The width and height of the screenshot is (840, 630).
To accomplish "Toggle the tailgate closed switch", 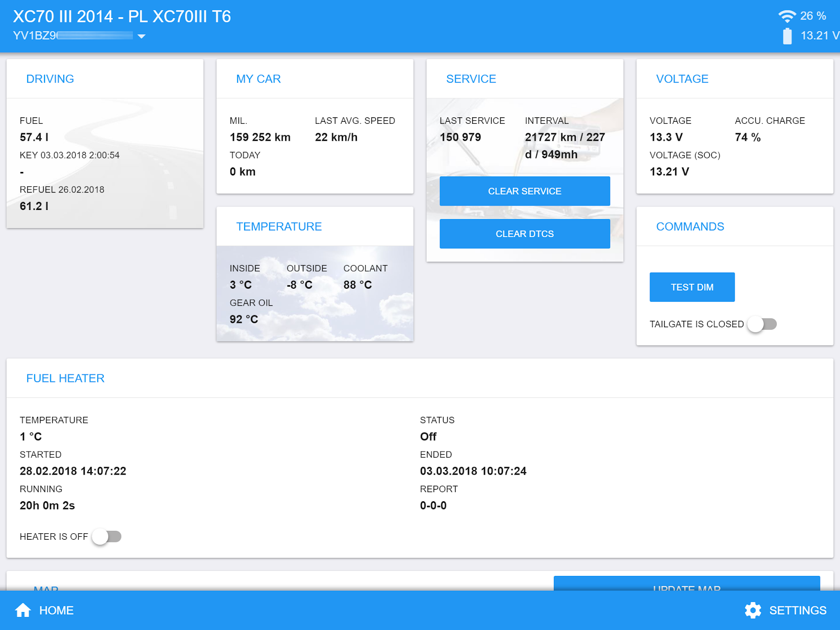I will click(762, 324).
